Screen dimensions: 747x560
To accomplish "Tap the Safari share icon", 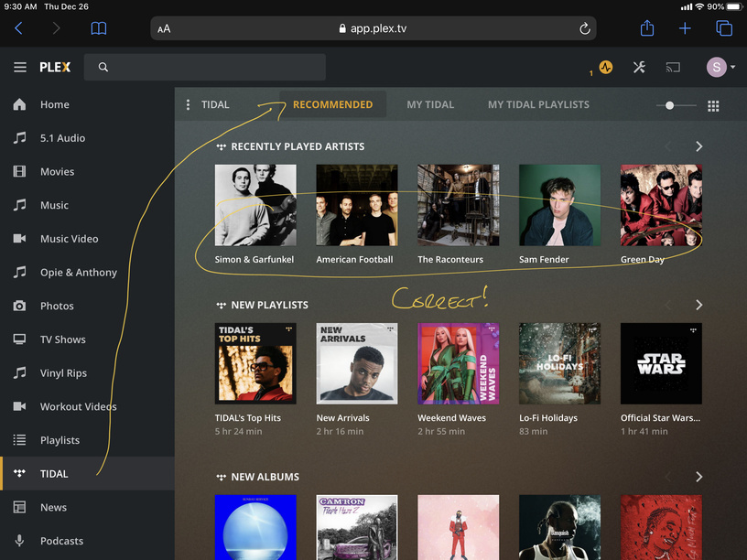I will point(647,27).
